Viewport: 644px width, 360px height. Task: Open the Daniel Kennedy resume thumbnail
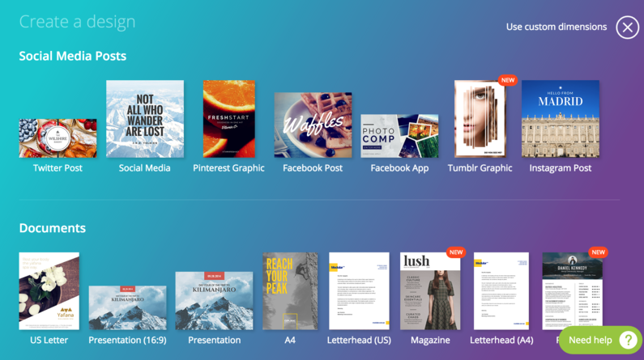pos(572,291)
